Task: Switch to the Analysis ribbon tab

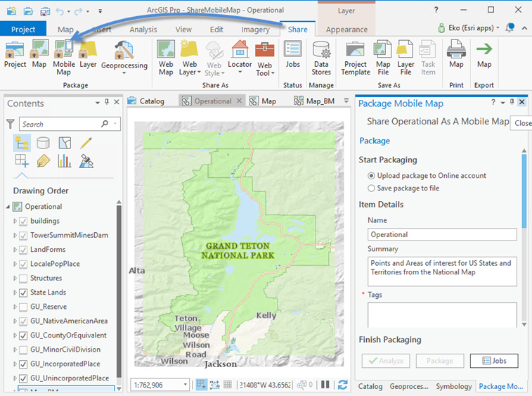Action: [143, 30]
